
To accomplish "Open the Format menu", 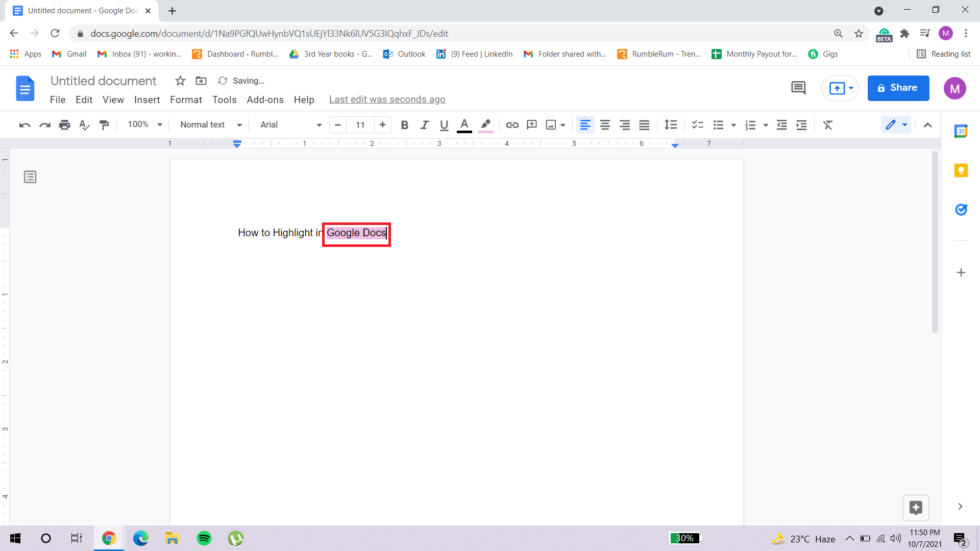I will (x=186, y=99).
